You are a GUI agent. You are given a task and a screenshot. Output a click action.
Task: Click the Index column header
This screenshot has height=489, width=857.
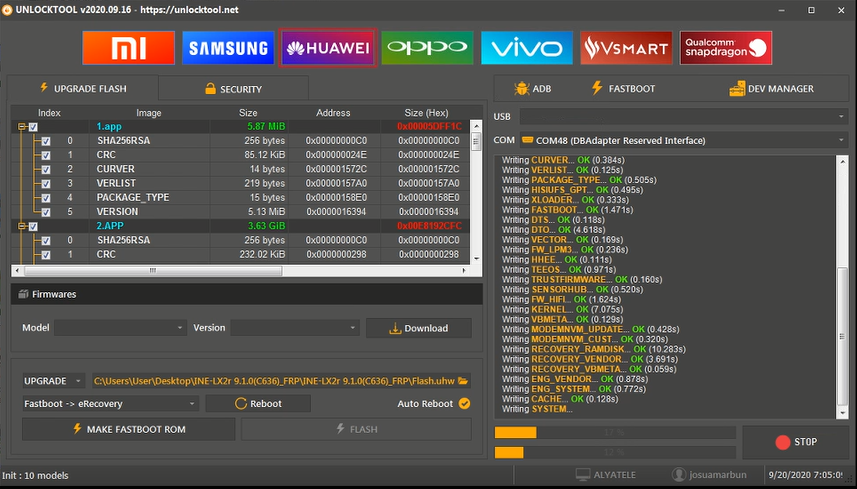click(49, 113)
